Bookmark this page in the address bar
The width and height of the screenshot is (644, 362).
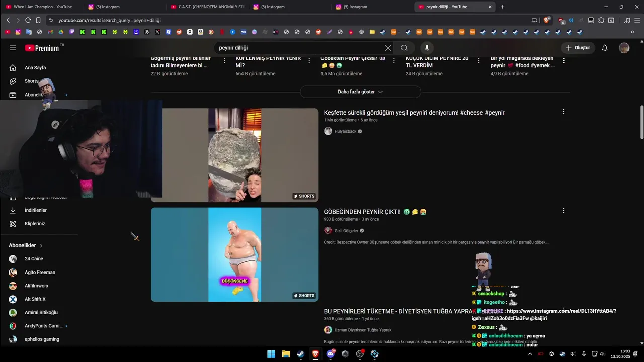38,20
